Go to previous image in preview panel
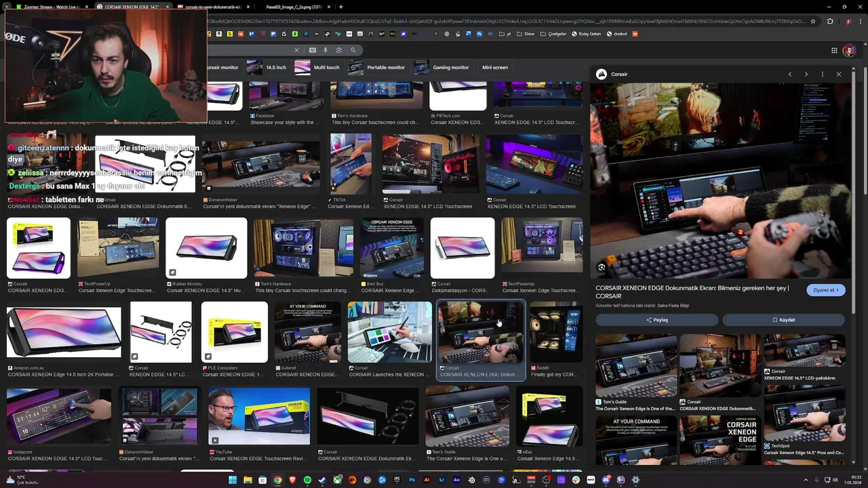The image size is (868, 488). 789,74
